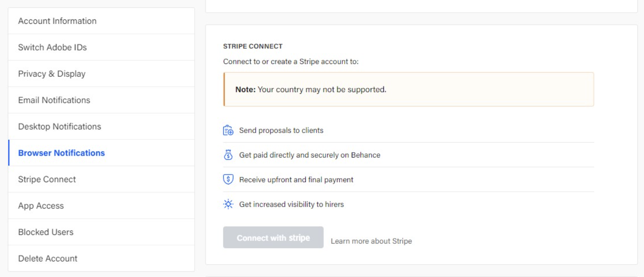
Task: Click the Send proposals clipboard icon
Action: [x=229, y=130]
